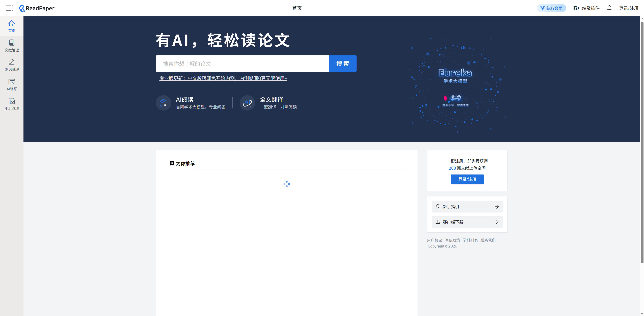This screenshot has width=644, height=316.
Task: Click the lightbulb icon beside 新手指引
Action: [x=438, y=207]
